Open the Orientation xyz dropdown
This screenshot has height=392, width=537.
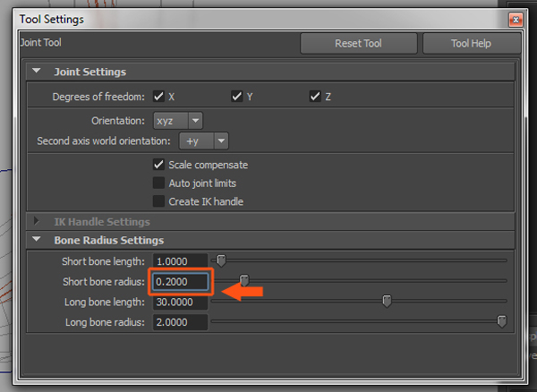(x=178, y=121)
